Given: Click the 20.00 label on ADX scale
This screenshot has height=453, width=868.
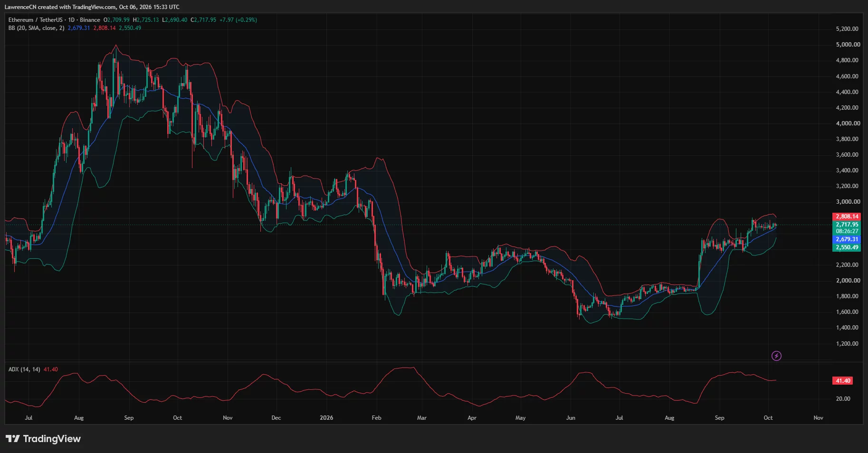Looking at the screenshot, I should (x=843, y=399).
